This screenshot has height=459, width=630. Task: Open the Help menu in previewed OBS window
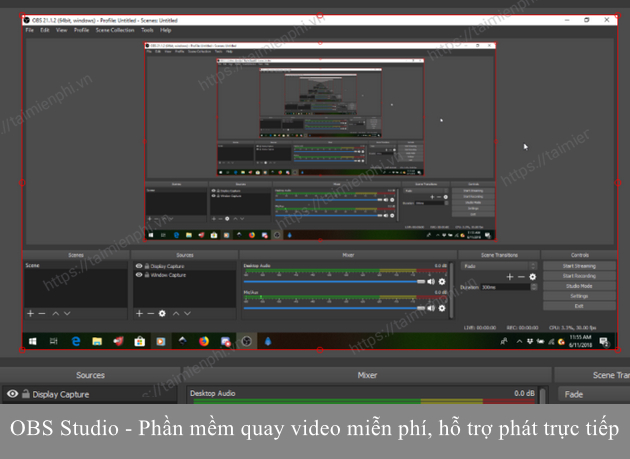pyautogui.click(x=166, y=30)
